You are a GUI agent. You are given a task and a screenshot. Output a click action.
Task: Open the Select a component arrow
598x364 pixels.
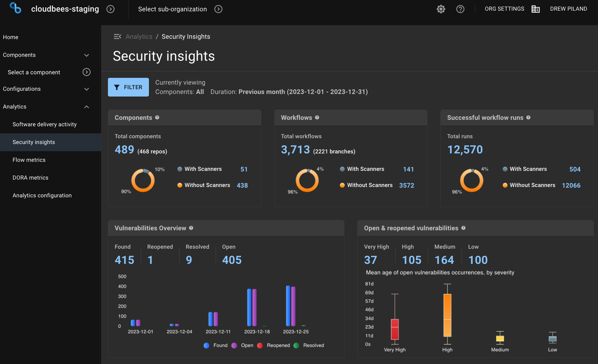point(87,72)
